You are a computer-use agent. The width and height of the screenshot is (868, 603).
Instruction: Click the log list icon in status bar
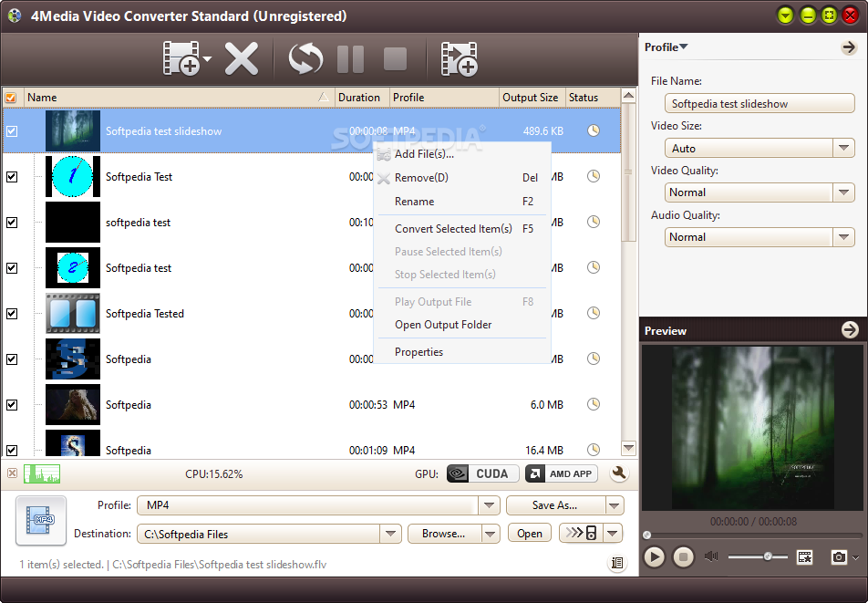[616, 563]
